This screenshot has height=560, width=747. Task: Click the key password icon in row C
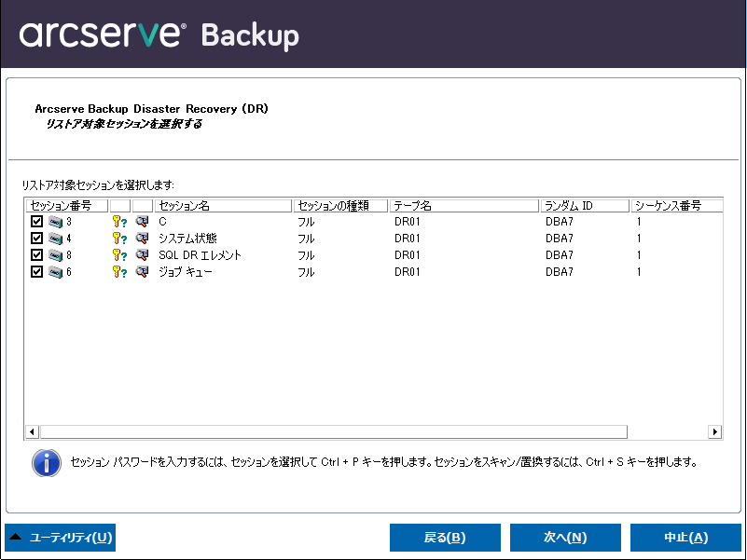pos(119,222)
